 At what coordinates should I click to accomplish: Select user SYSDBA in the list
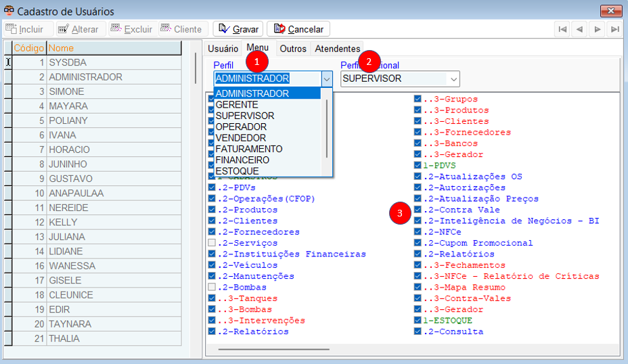(x=97, y=62)
